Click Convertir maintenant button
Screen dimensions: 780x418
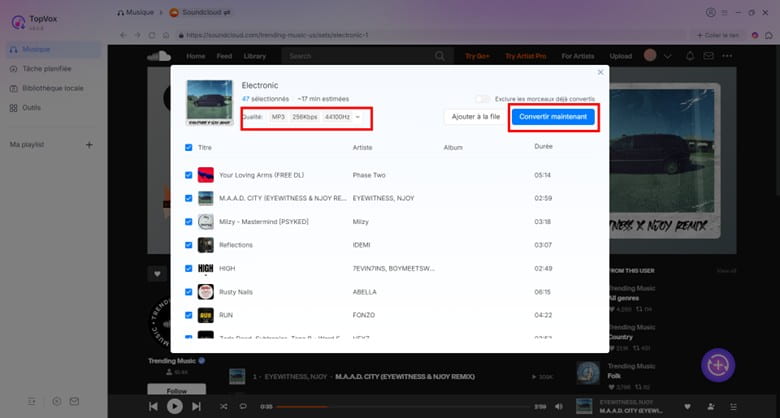tap(553, 117)
